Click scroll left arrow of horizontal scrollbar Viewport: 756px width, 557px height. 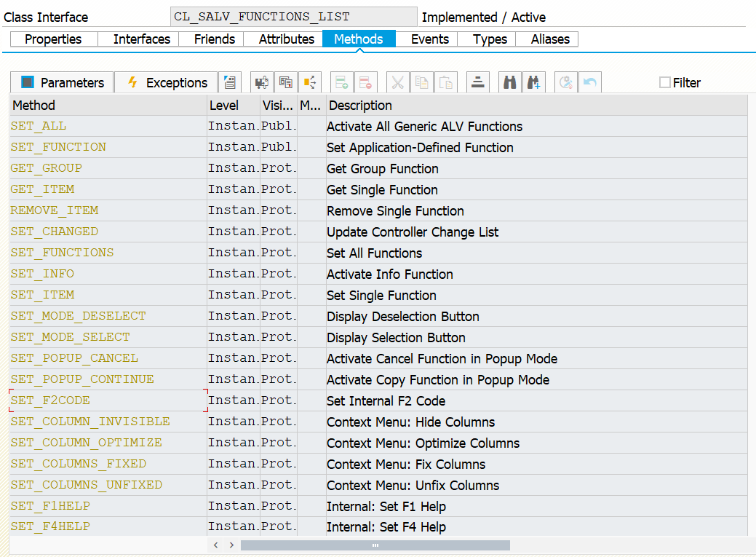[x=216, y=545]
